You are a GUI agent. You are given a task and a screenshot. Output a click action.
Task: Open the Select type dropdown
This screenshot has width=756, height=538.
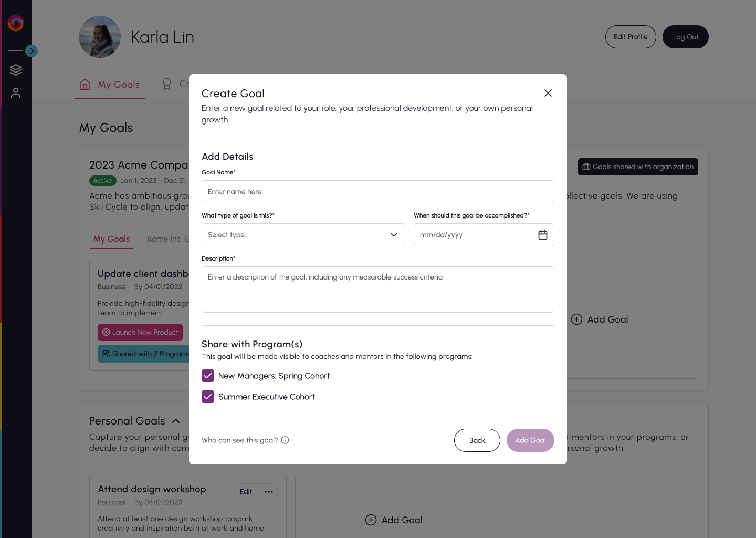[x=303, y=235]
